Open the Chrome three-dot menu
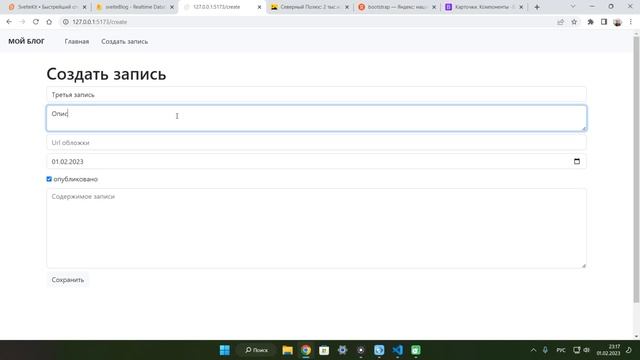This screenshot has height=360, width=640. (631, 22)
